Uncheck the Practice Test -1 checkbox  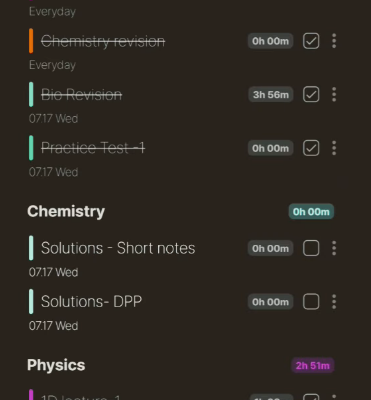pos(311,148)
